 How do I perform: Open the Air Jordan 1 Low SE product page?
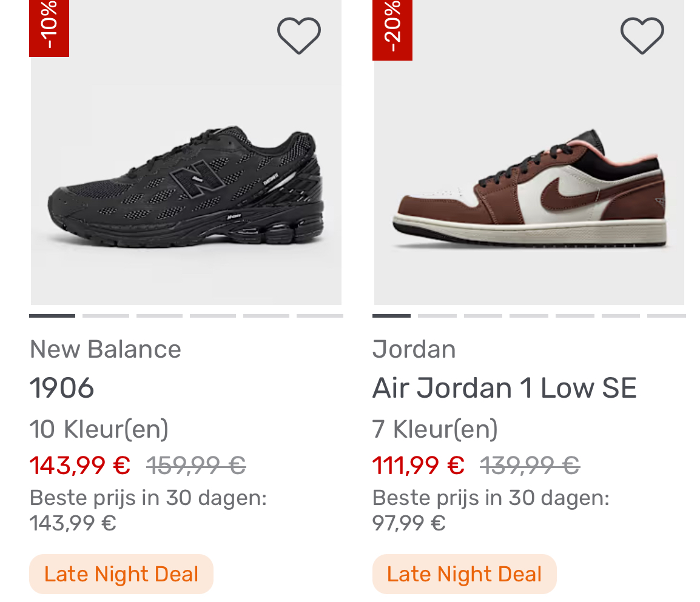tap(504, 387)
